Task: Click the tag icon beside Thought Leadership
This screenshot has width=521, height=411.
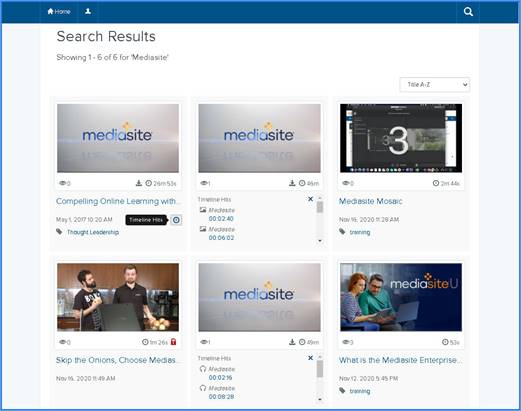Action: coord(59,232)
